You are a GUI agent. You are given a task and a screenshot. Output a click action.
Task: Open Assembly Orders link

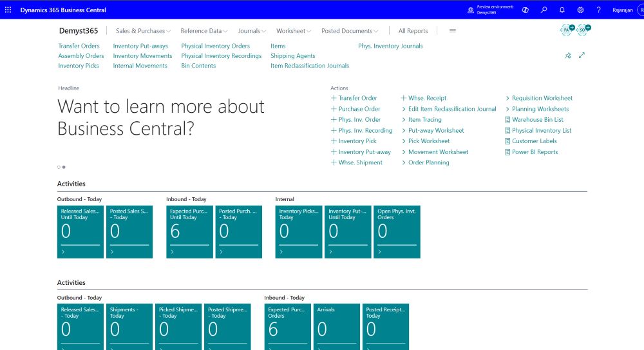[81, 56]
